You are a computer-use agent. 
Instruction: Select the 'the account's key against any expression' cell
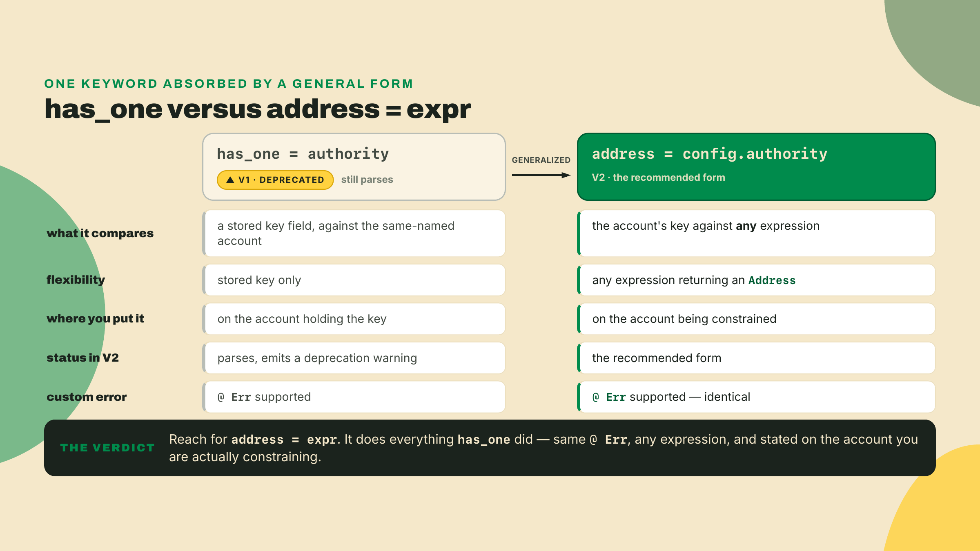pyautogui.click(x=756, y=233)
